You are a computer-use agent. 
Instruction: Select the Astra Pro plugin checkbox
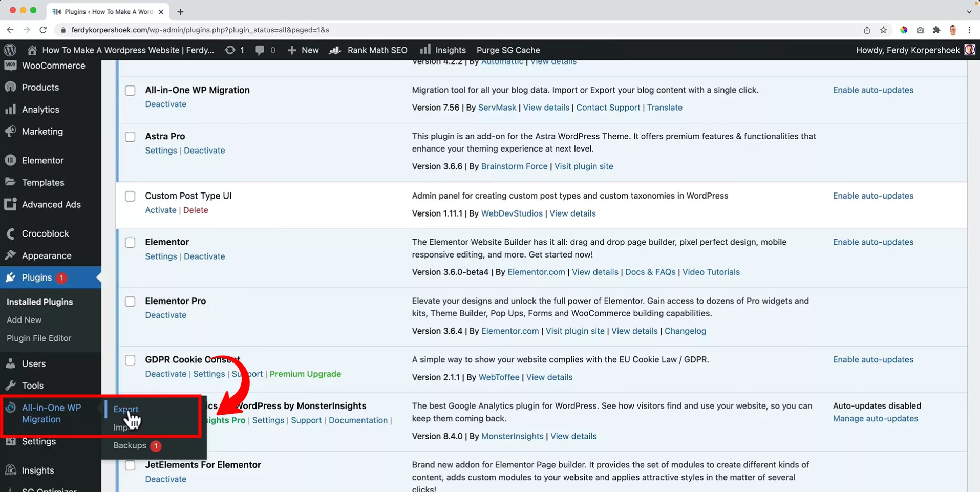click(130, 137)
